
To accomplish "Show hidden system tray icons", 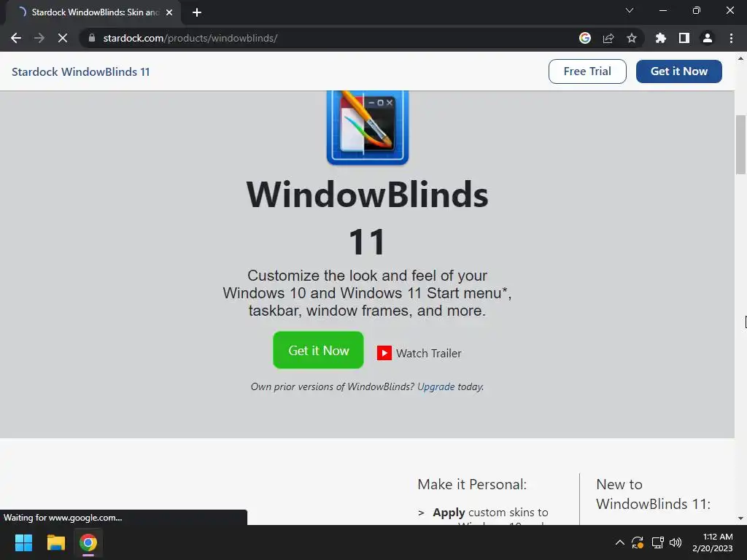I will click(x=620, y=542).
